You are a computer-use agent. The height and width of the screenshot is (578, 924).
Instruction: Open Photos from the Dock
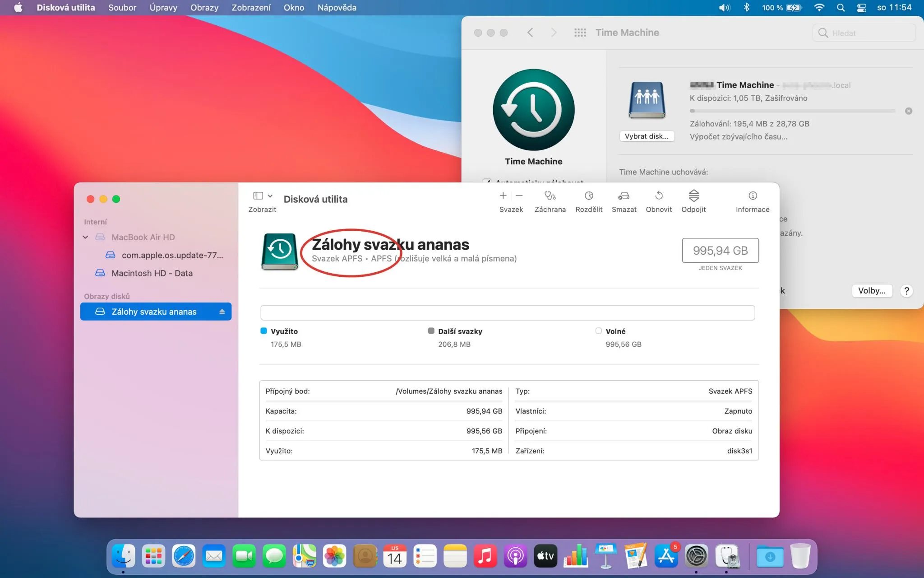(x=335, y=556)
